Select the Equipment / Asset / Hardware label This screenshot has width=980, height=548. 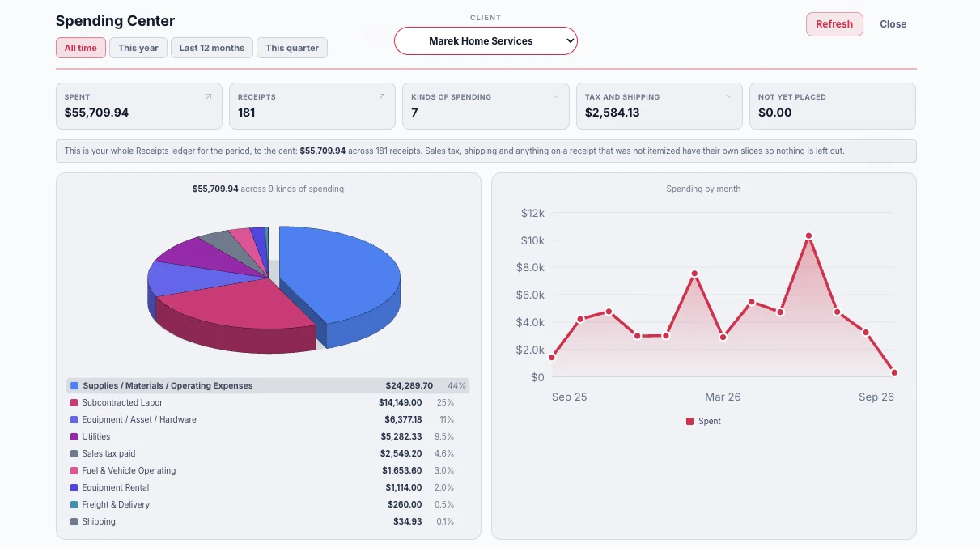point(139,420)
